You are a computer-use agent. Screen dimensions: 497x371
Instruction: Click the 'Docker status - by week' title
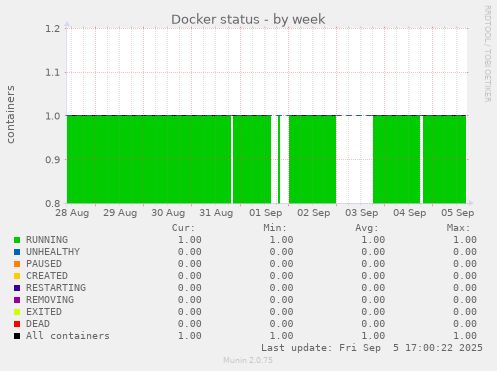[x=248, y=20]
